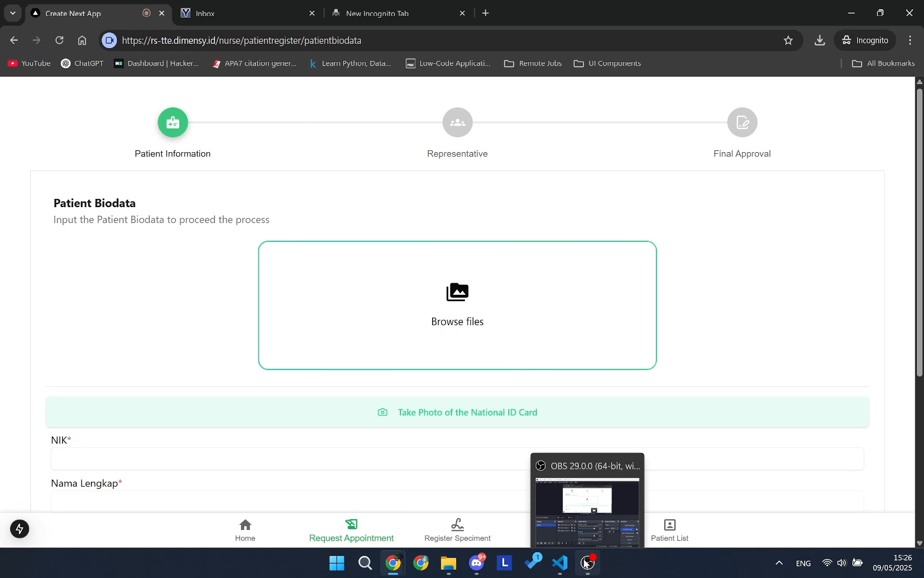Click the Final Approval step icon
This screenshot has height=578, width=924.
742,122
